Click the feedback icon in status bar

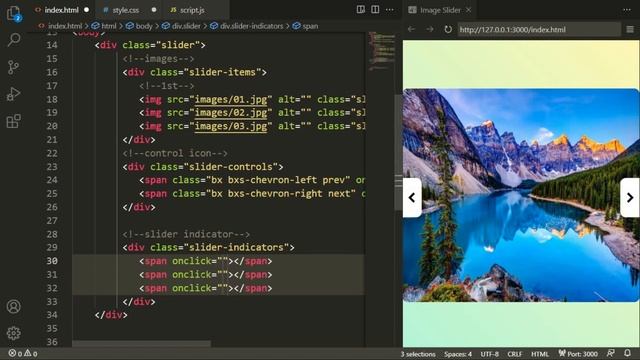coord(611,353)
